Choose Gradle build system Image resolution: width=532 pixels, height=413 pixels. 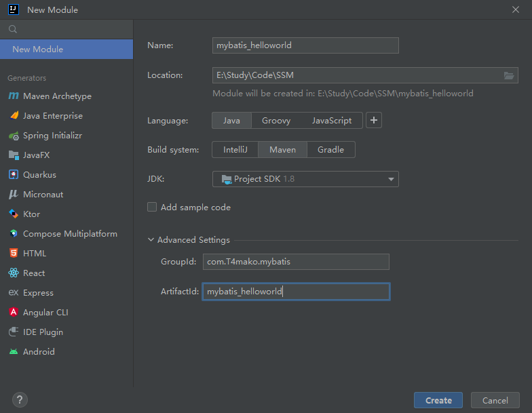pos(331,149)
